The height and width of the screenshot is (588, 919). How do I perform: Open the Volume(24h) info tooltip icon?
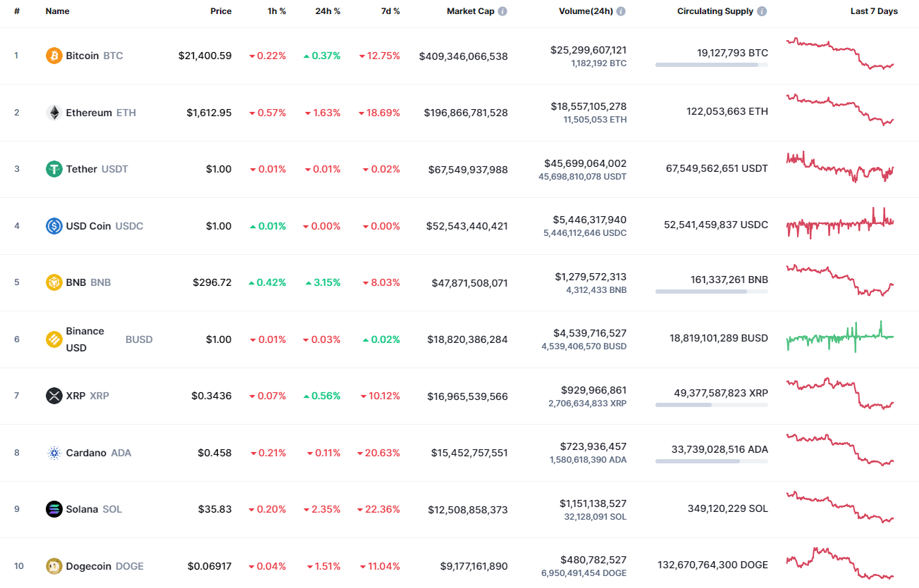[621, 11]
